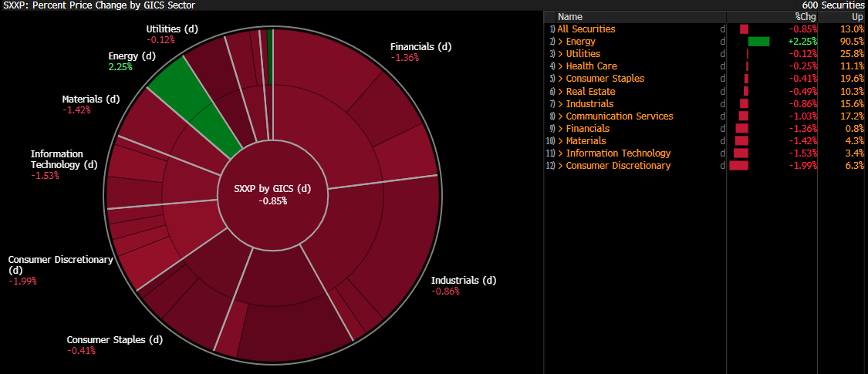The image size is (868, 374).
Task: Click the green Energy bar in table
Action: click(758, 42)
